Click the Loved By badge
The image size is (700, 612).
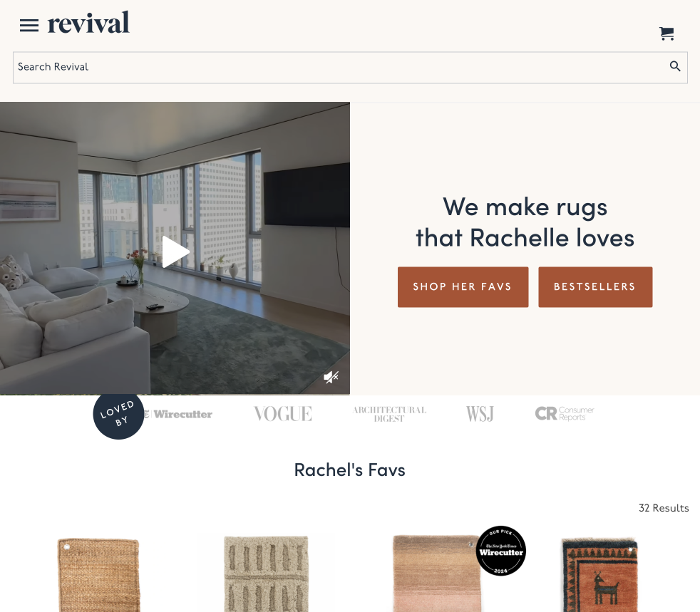(118, 415)
